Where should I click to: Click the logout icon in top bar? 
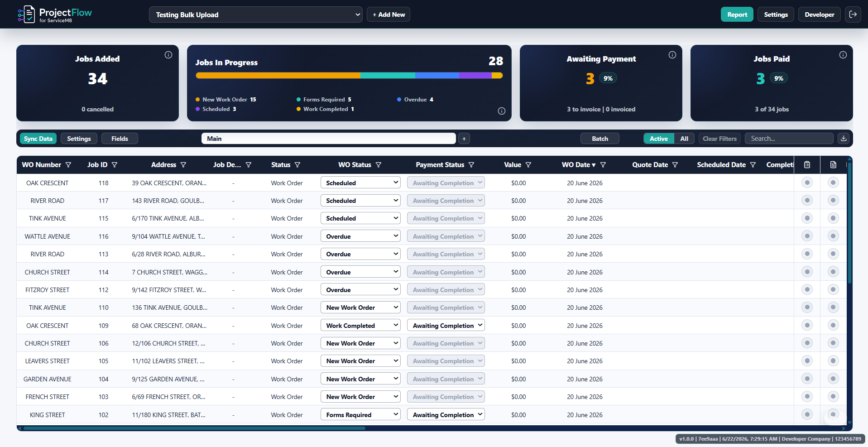(853, 14)
